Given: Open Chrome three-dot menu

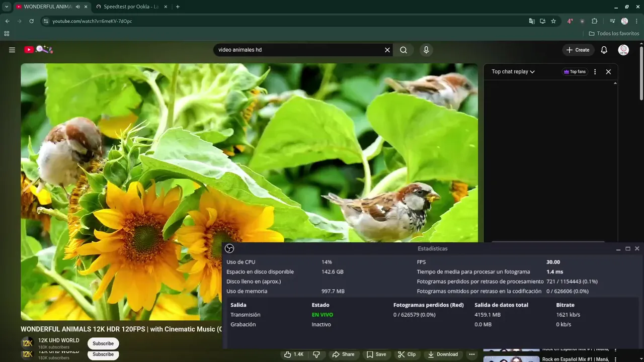Looking at the screenshot, I should [x=636, y=21].
